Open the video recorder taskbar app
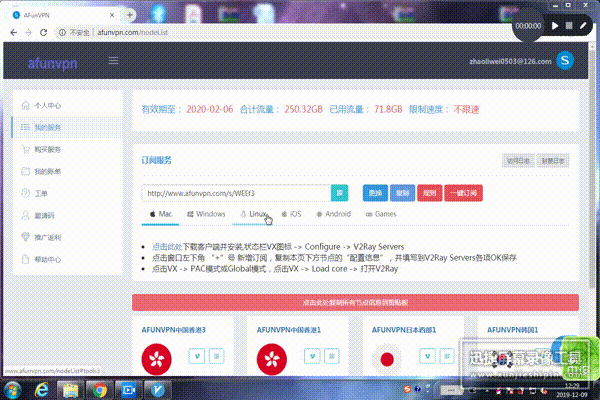This screenshot has width=600, height=400. [x=129, y=390]
